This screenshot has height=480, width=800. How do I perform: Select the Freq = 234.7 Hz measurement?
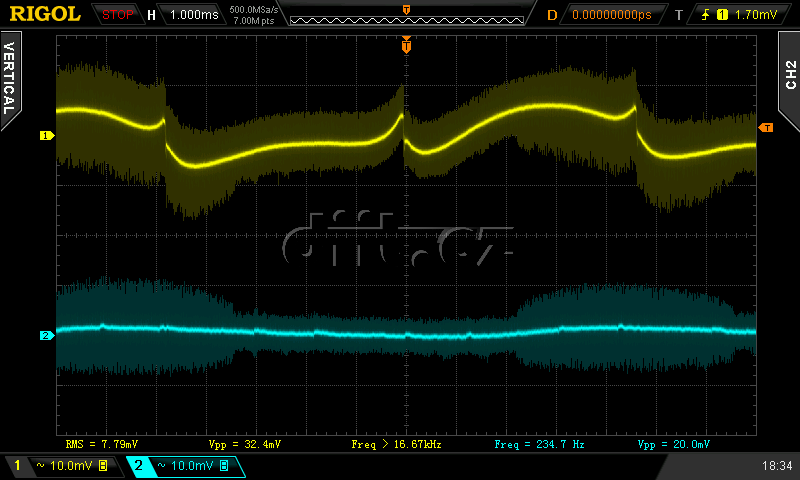(x=539, y=443)
